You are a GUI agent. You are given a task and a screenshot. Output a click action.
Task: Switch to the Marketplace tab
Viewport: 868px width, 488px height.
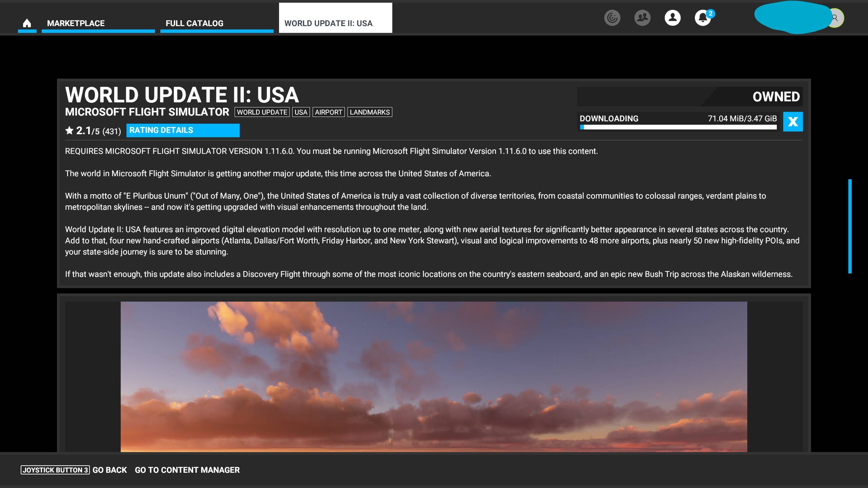(76, 23)
